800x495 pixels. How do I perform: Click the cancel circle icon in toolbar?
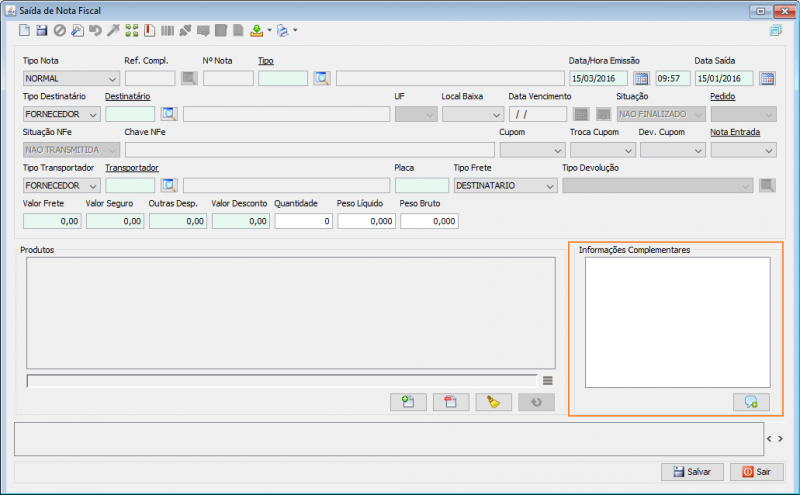pyautogui.click(x=60, y=31)
